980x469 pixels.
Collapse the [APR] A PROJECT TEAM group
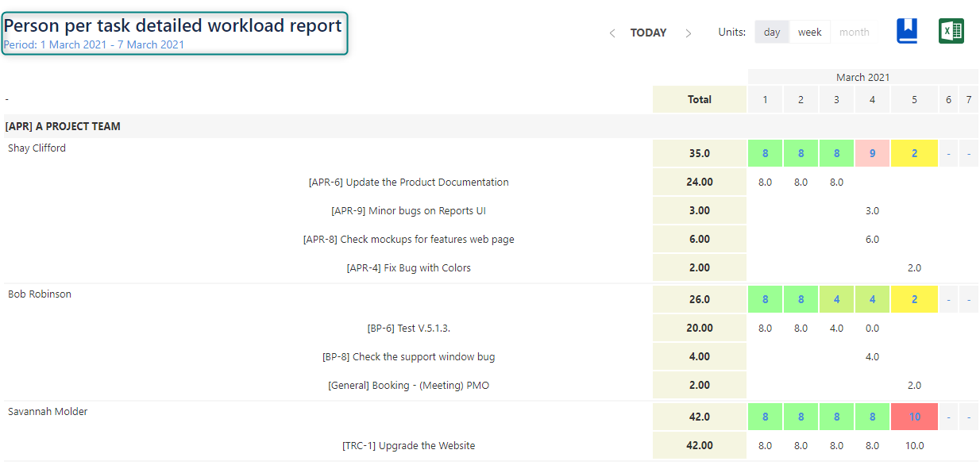[x=63, y=126]
